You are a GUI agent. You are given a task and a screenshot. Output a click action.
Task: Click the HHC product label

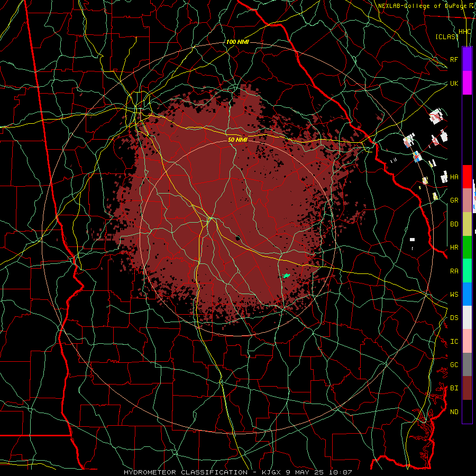click(464, 32)
